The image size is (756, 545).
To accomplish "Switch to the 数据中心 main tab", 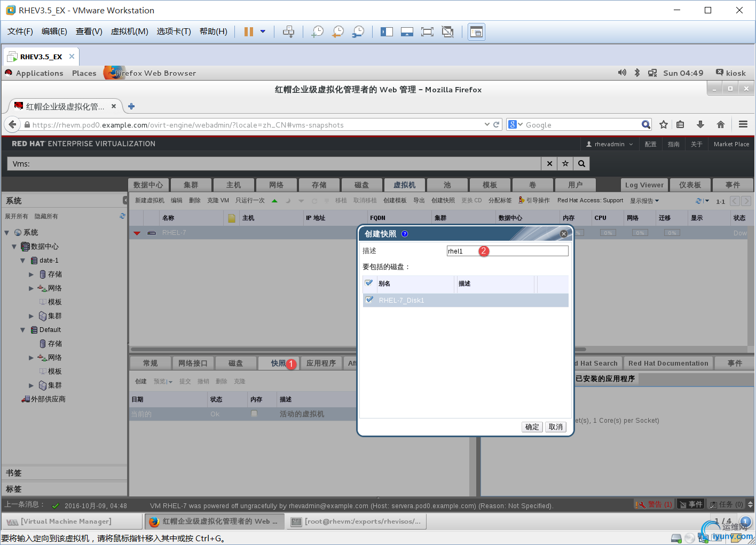I will (x=148, y=185).
